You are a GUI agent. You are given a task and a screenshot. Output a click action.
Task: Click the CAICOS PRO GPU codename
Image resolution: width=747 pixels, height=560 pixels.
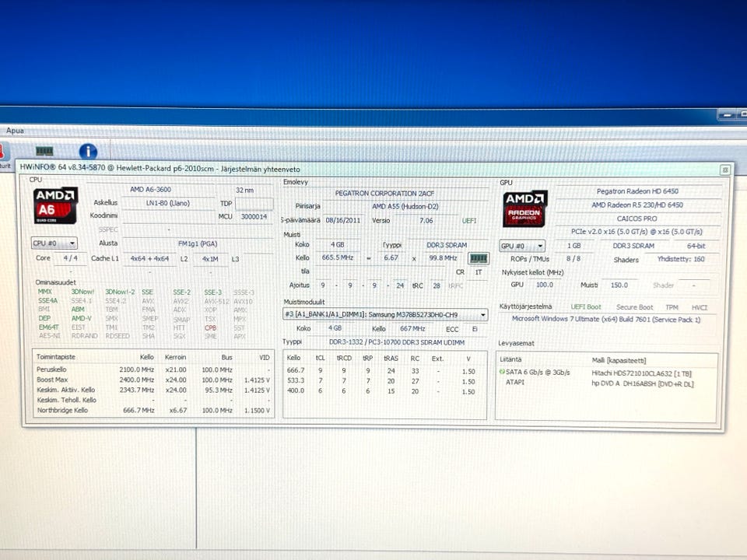click(637, 219)
